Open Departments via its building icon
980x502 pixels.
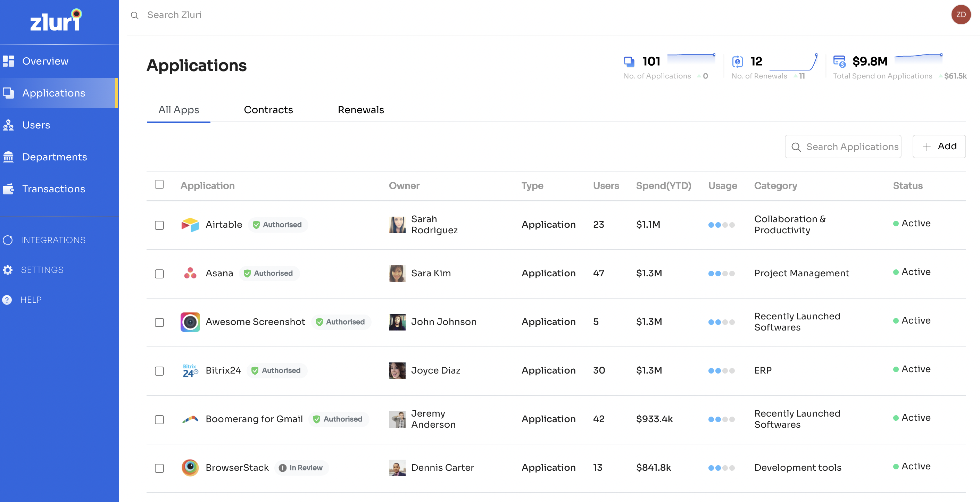8,157
